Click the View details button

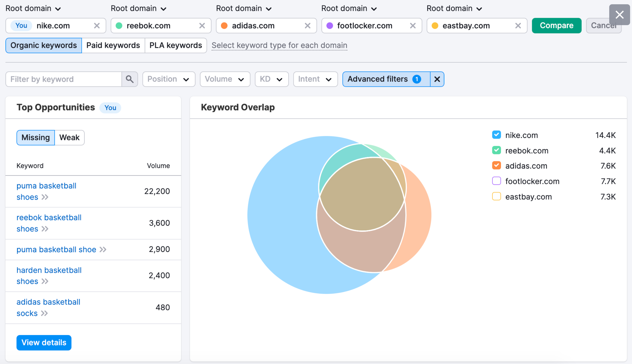pyautogui.click(x=44, y=342)
